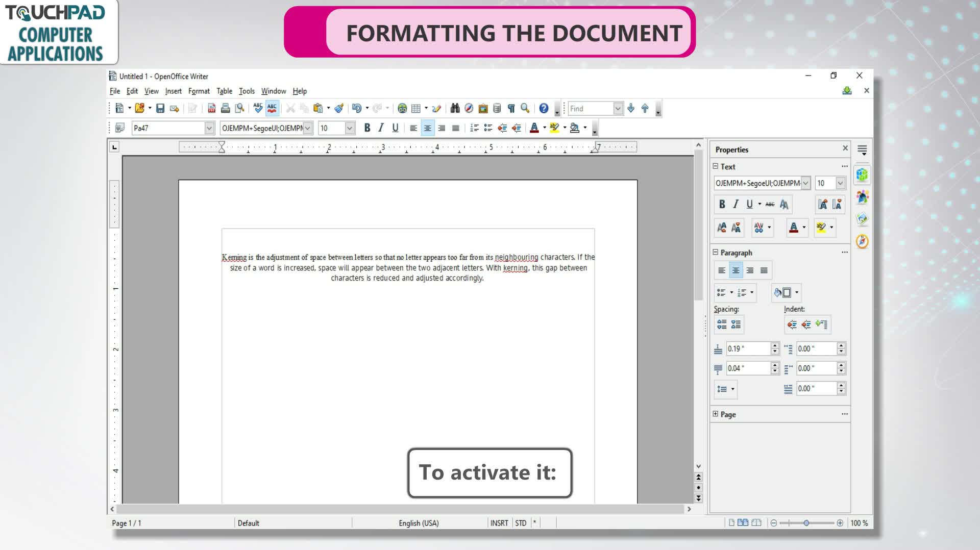Open the File menu
This screenshot has width=980, height=550.
click(x=115, y=91)
